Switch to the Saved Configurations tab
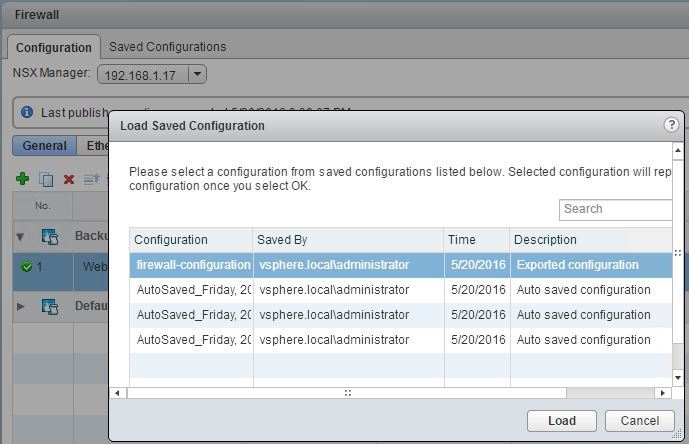 [x=167, y=47]
